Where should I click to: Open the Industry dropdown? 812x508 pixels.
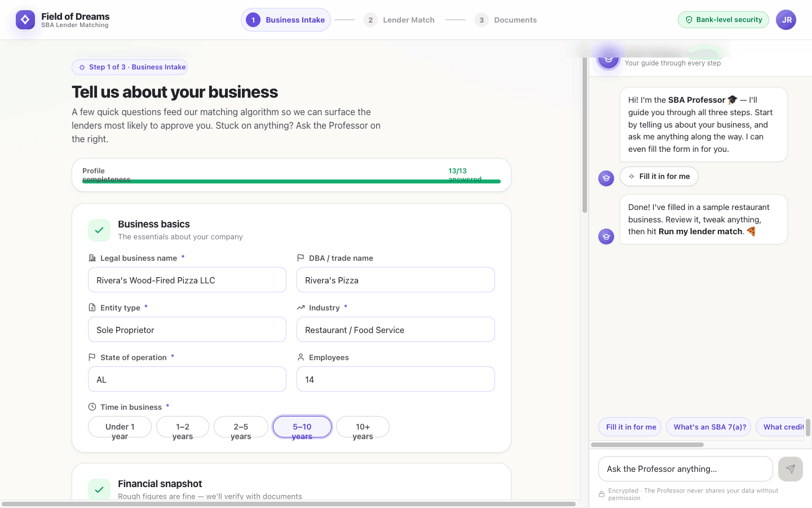pyautogui.click(x=396, y=330)
